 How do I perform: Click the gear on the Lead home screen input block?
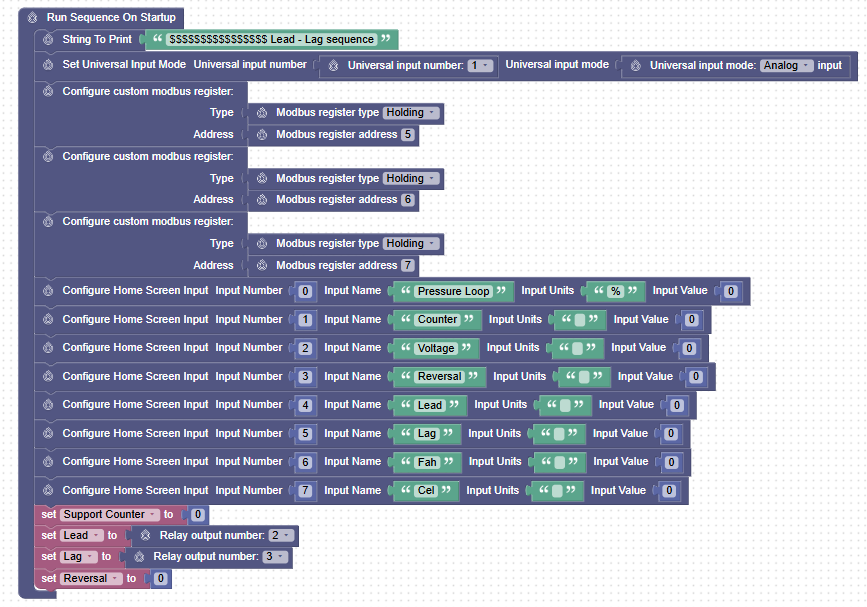coord(46,406)
